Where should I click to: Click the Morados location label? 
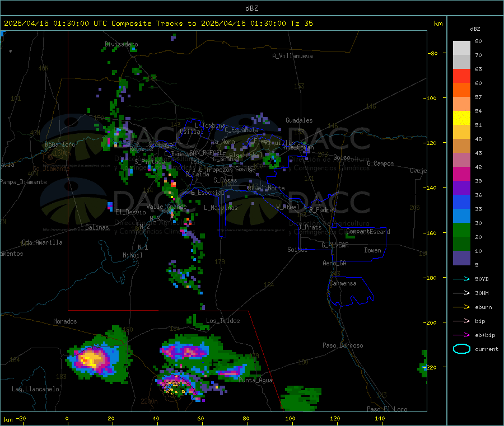click(x=65, y=321)
